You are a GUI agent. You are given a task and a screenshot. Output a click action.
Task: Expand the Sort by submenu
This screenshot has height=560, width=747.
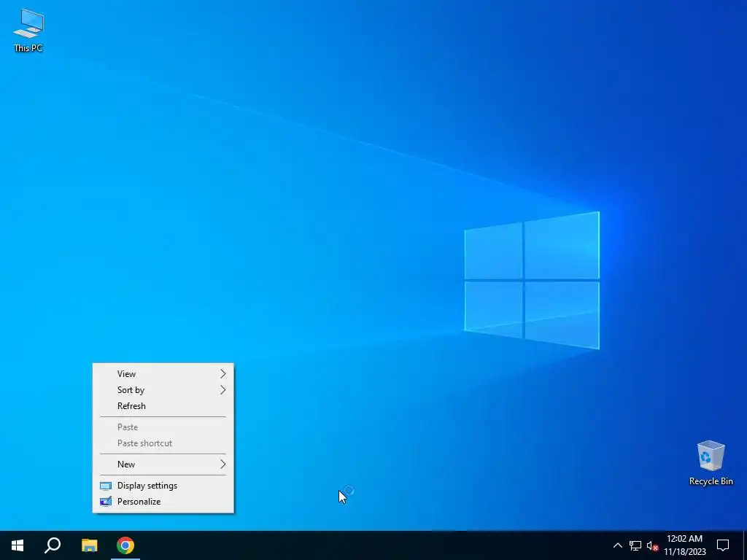click(163, 390)
